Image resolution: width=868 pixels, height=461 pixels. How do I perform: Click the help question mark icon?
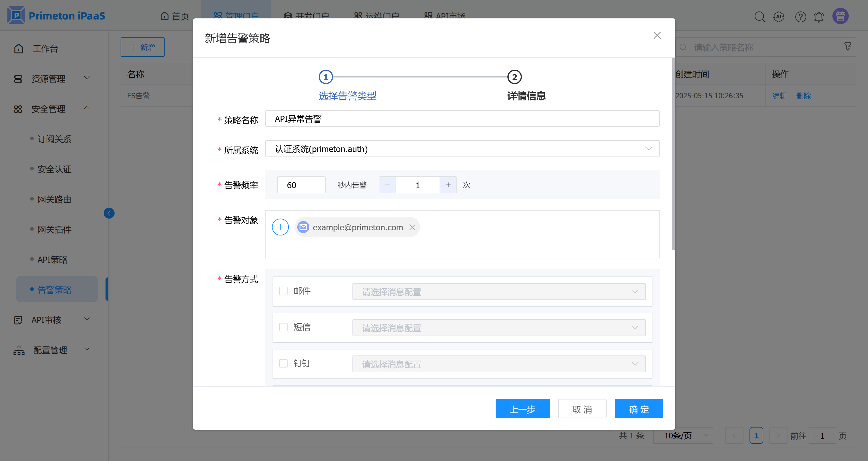(x=800, y=17)
